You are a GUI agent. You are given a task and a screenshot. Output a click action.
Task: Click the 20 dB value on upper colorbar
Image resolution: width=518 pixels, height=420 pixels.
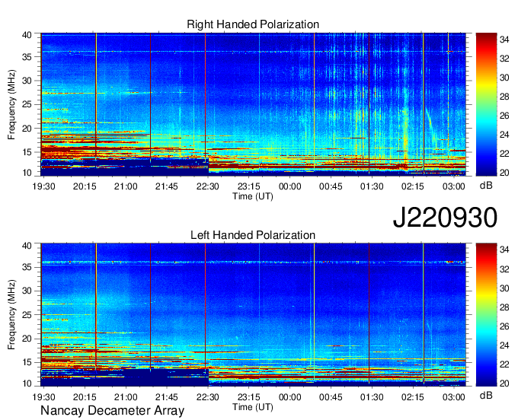click(504, 173)
